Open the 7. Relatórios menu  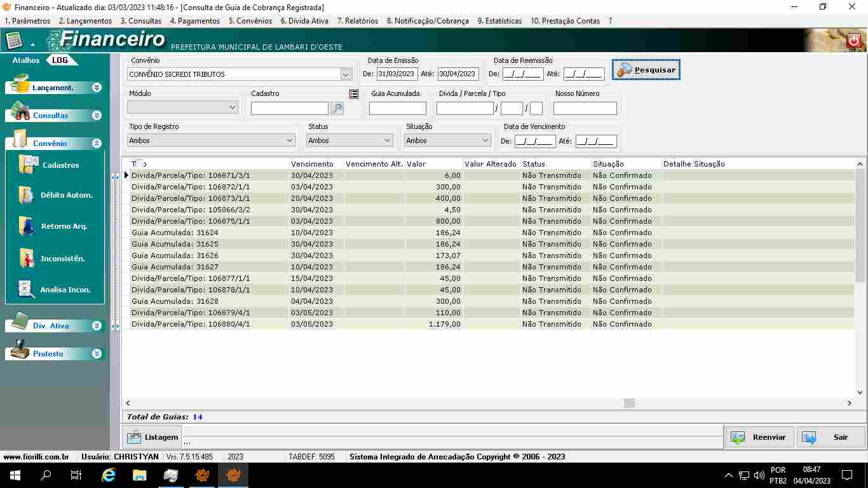point(357,21)
